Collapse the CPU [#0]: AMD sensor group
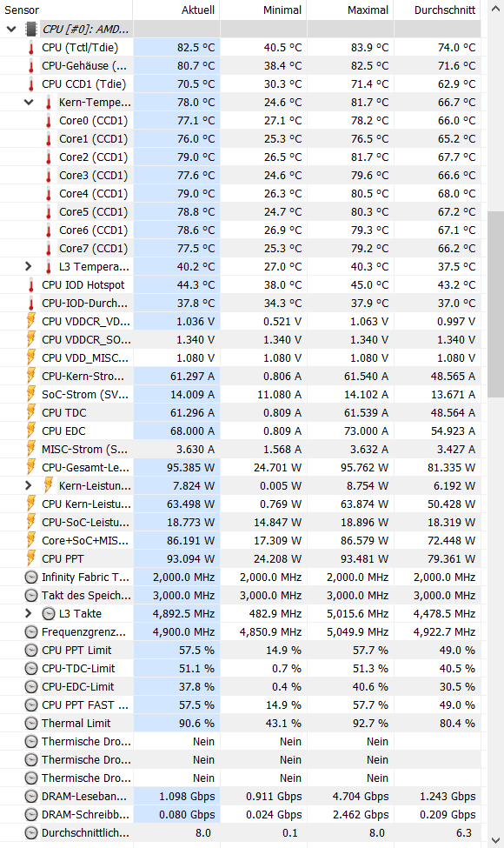This screenshot has width=504, height=848. 11,30
